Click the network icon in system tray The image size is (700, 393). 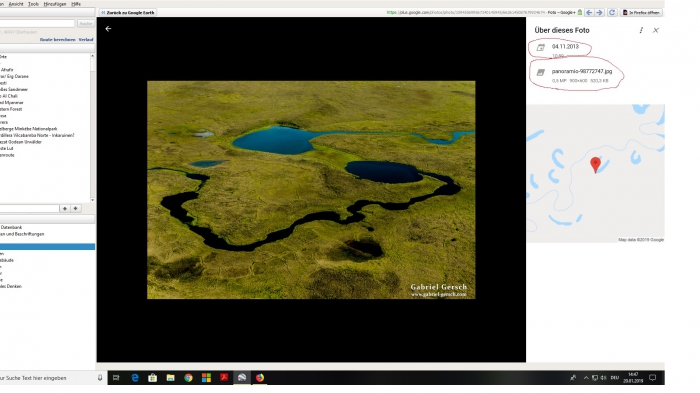[x=595, y=378]
